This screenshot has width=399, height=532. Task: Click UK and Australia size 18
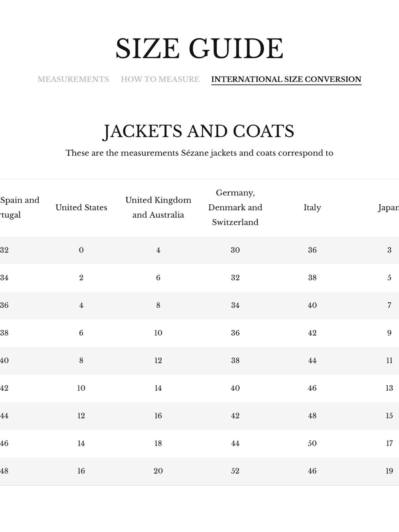pyautogui.click(x=158, y=443)
